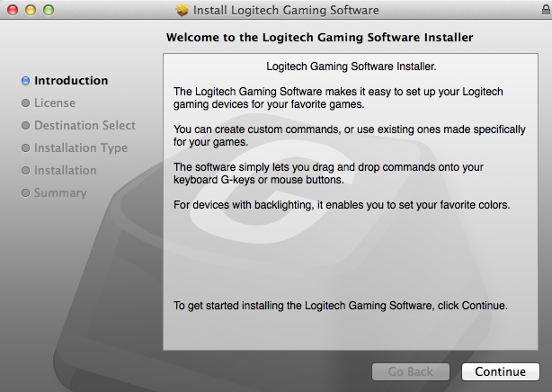552x392 pixels.
Task: Click the "Install Logitech Gaming Software" window title
Action: click(287, 11)
